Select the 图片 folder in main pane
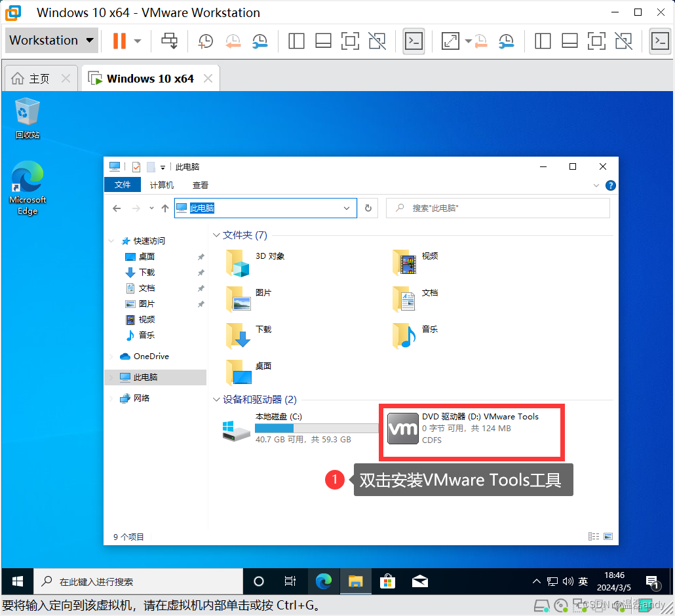The width and height of the screenshot is (675, 616). 249,299
